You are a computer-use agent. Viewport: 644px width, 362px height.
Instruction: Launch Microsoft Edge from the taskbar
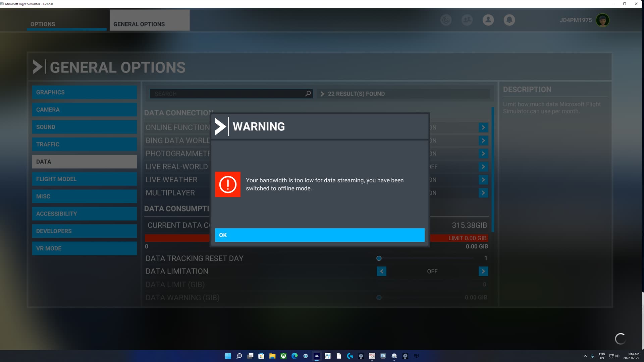point(294,356)
